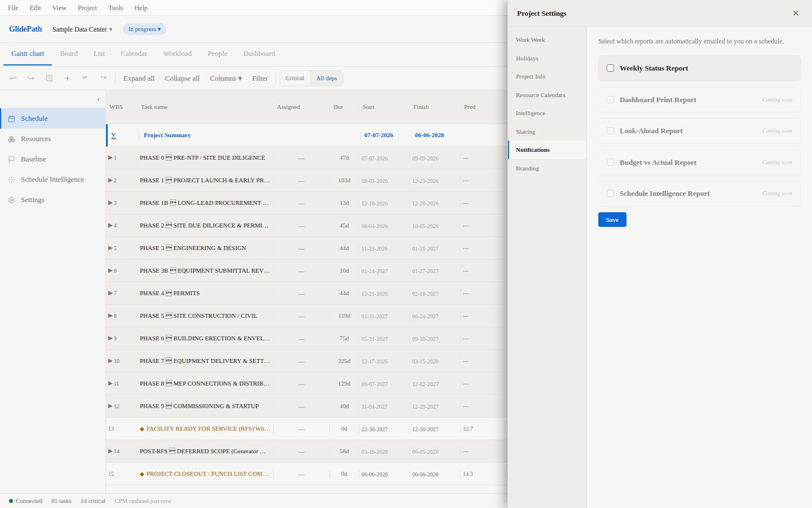Click the milestone diamond on FACILITY READY row

click(142, 429)
